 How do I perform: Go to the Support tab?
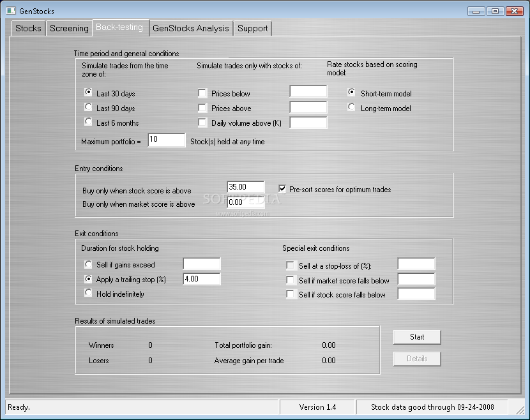pos(252,28)
